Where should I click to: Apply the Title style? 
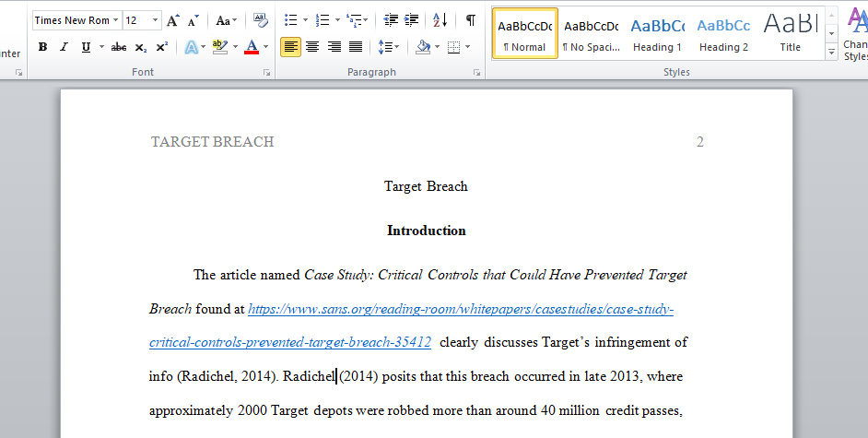[790, 33]
